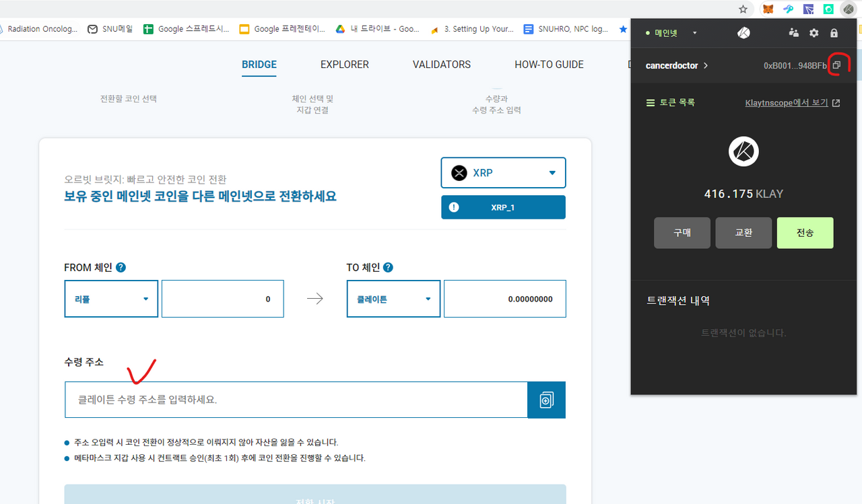Open the 리플 FROM chain dropdown

[x=111, y=298]
